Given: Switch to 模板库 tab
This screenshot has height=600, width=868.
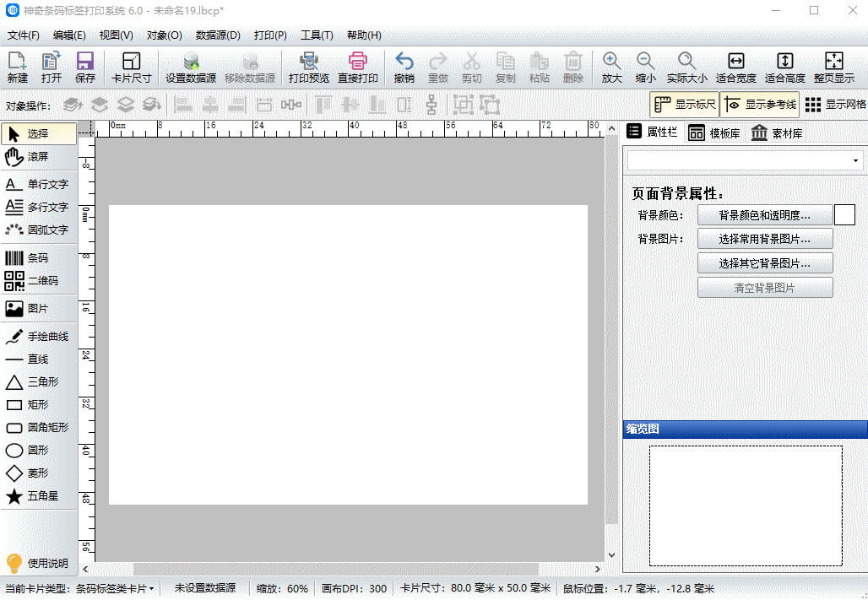Looking at the screenshot, I should pos(714,132).
